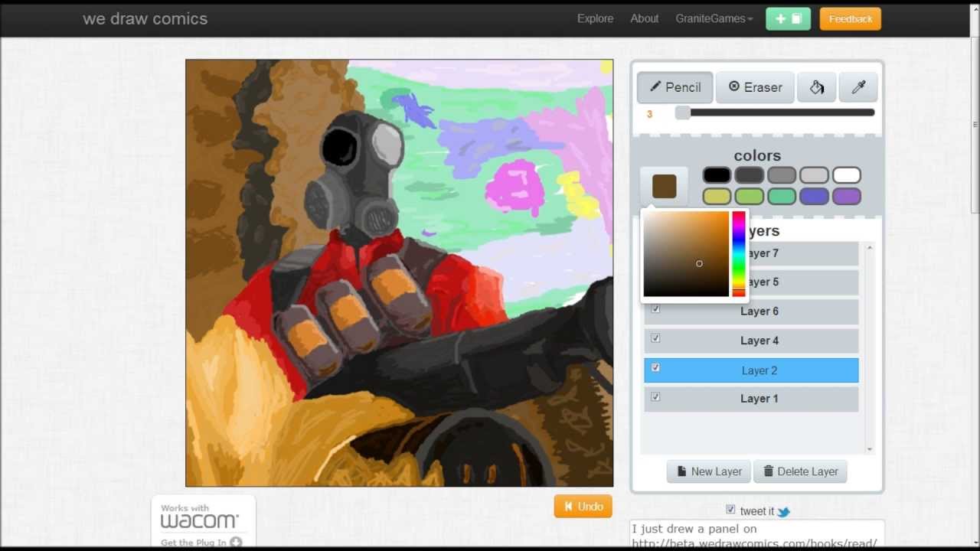Click the brush size slider handle
This screenshot has height=551, width=980.
point(682,112)
